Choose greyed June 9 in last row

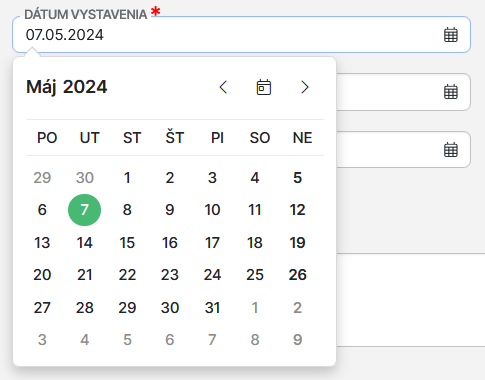(x=297, y=340)
